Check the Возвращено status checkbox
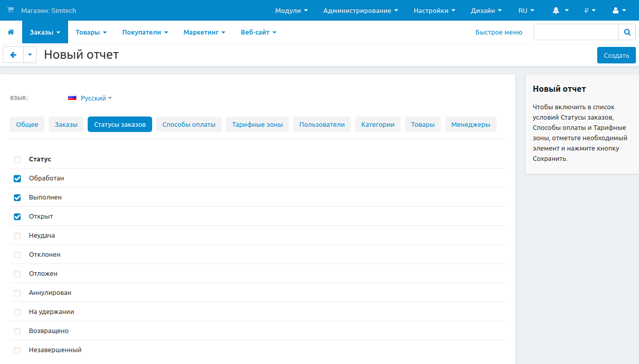The height and width of the screenshot is (364, 639). pyautogui.click(x=18, y=331)
